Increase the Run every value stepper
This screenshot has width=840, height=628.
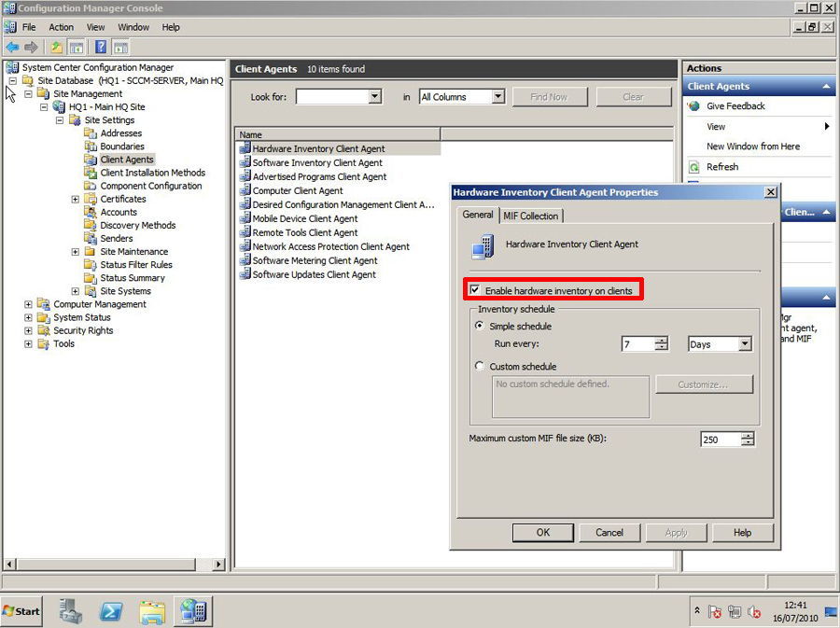click(x=662, y=340)
